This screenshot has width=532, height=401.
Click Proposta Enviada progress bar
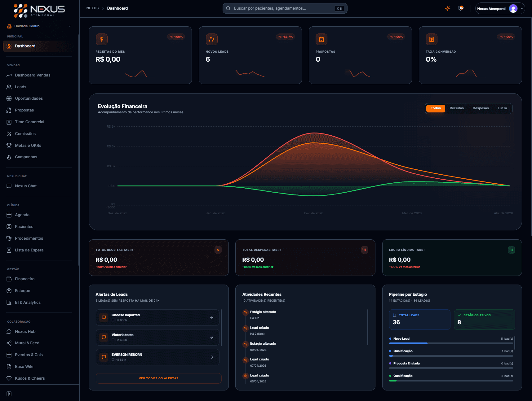point(451,368)
